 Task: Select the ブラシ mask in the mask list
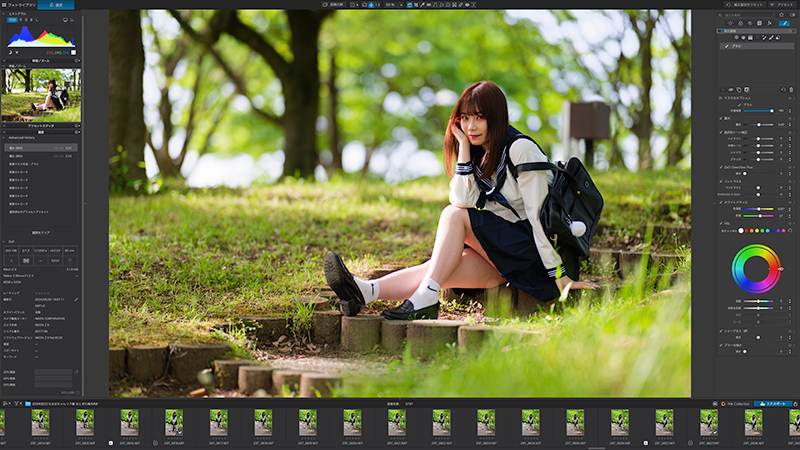point(757,46)
